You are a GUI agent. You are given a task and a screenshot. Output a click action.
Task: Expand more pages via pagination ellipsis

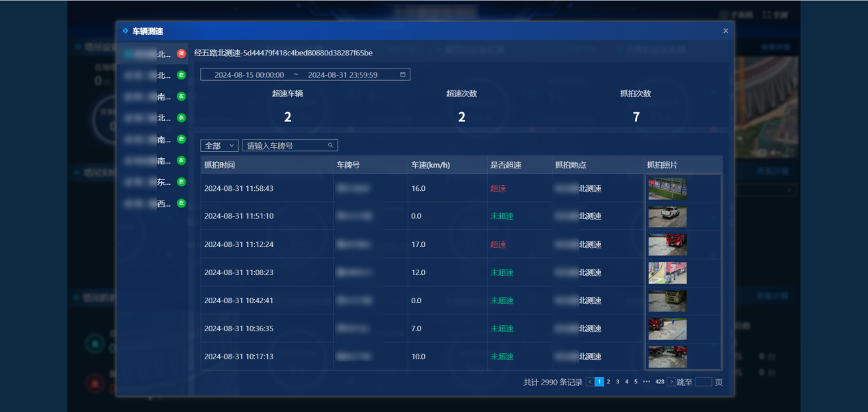[646, 382]
